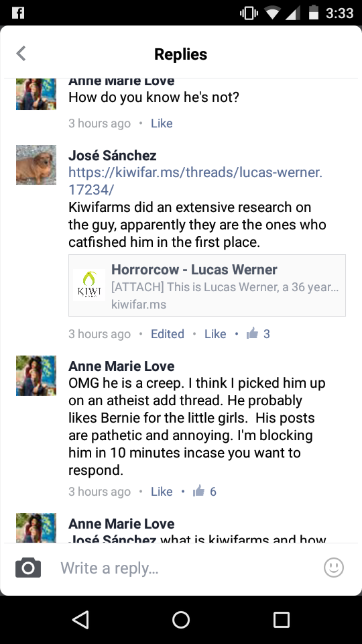Screen dimensions: 362x644
Task: Like Anne Marie Love's "OMG he is a creep" comment
Action: (162, 491)
